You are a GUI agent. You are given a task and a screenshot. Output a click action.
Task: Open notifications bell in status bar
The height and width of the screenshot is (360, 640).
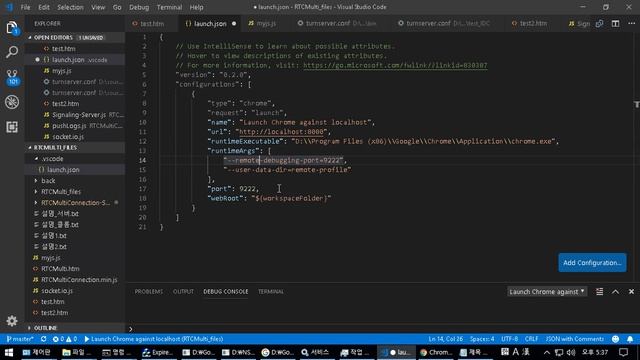(630, 339)
